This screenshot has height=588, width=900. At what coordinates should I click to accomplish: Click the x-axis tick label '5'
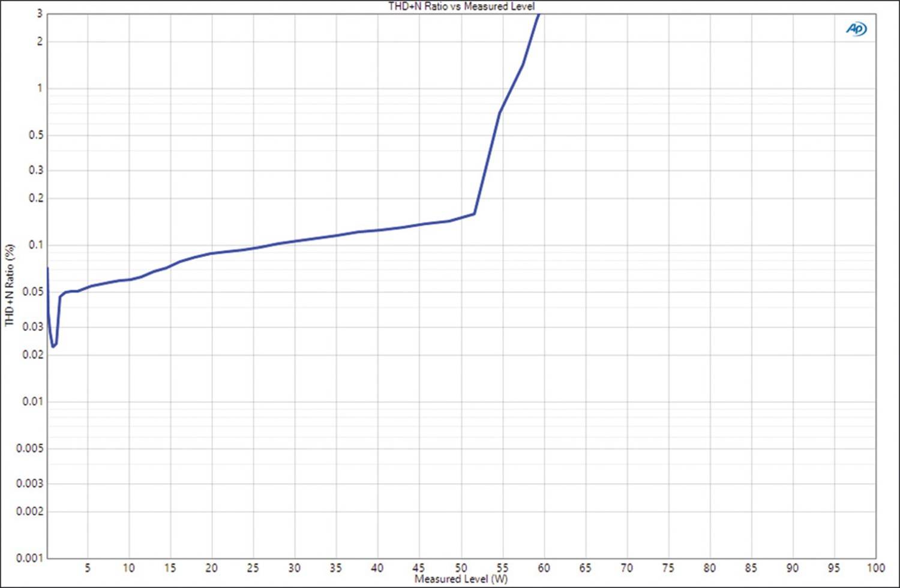(88, 568)
